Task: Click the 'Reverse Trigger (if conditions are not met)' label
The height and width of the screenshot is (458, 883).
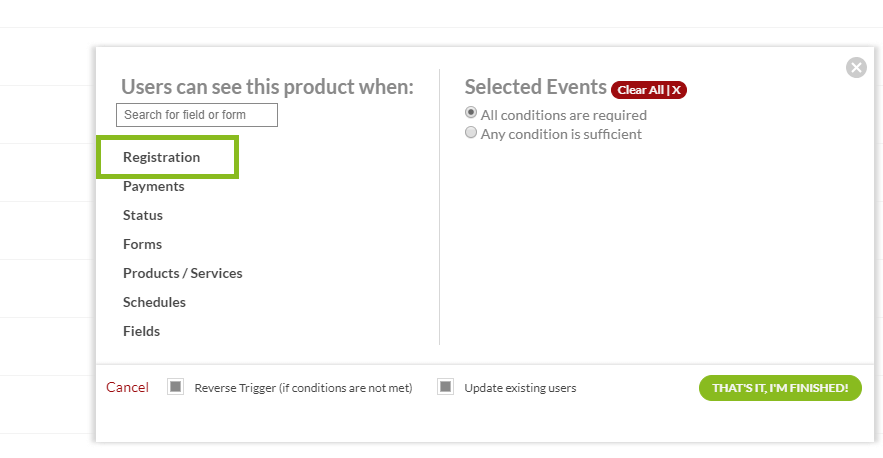Action: pos(303,388)
